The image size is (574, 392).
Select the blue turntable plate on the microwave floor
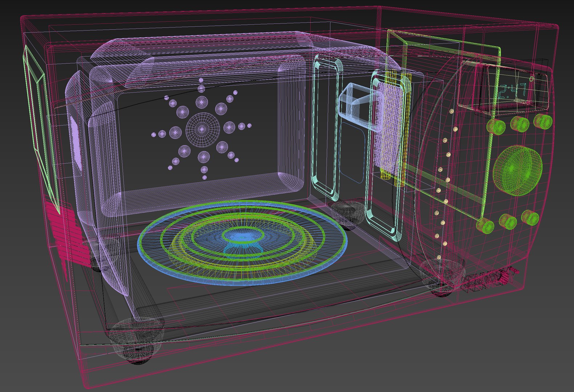click(x=242, y=243)
